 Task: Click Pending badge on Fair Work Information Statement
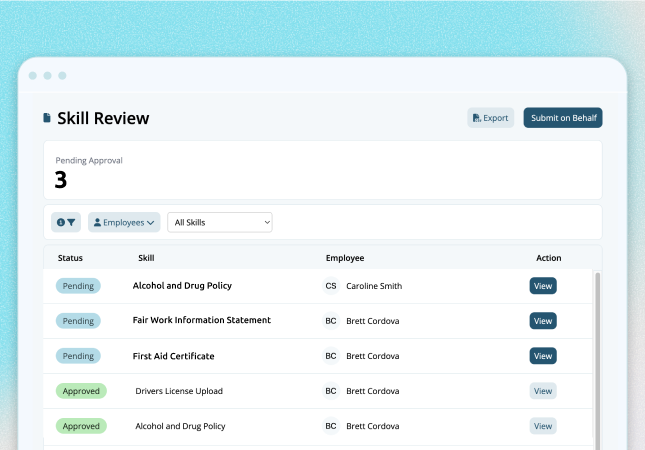[x=78, y=321]
